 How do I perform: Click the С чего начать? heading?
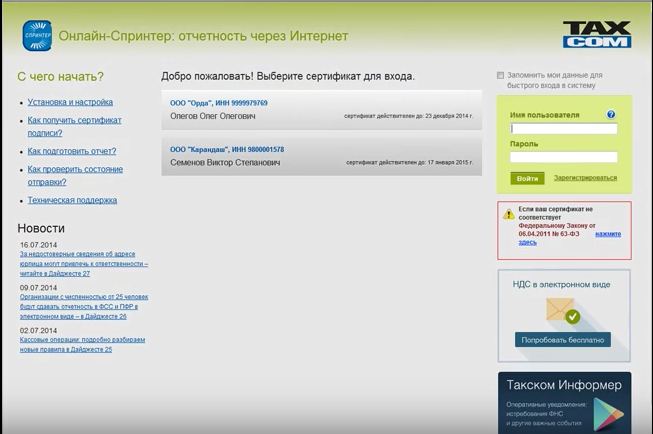pyautogui.click(x=60, y=77)
